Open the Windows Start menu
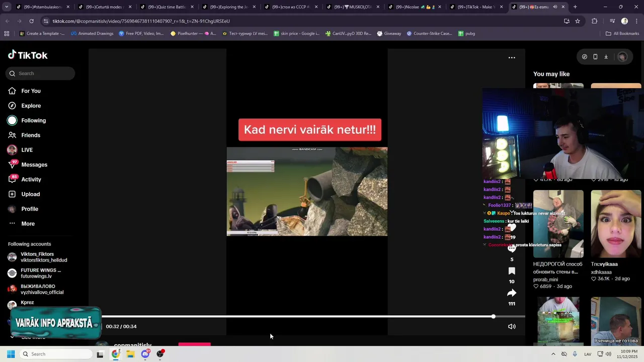Screen dimensions: 644x362 click(x=11, y=354)
